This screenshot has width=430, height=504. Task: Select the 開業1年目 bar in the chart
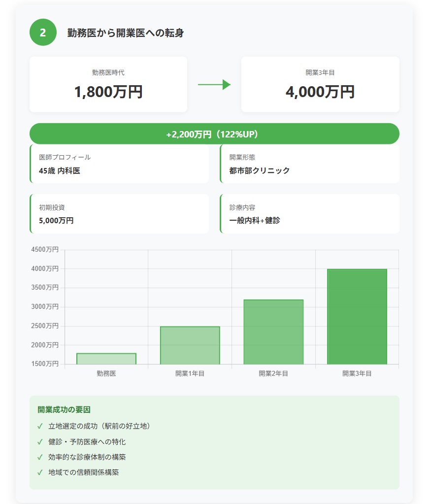(190, 345)
